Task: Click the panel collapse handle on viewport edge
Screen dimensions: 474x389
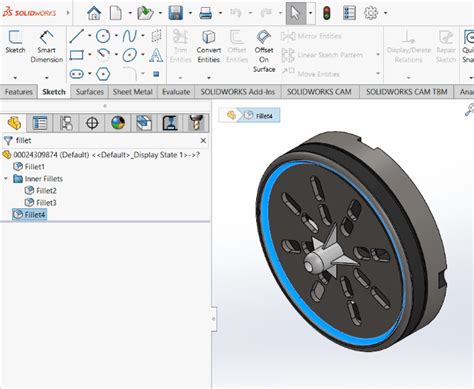Action: [214, 319]
